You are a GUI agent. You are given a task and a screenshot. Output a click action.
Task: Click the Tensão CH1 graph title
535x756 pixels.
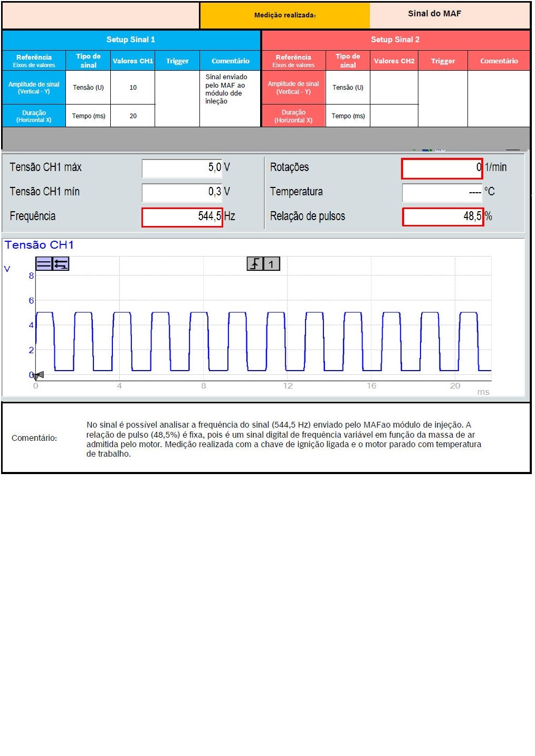tap(40, 245)
